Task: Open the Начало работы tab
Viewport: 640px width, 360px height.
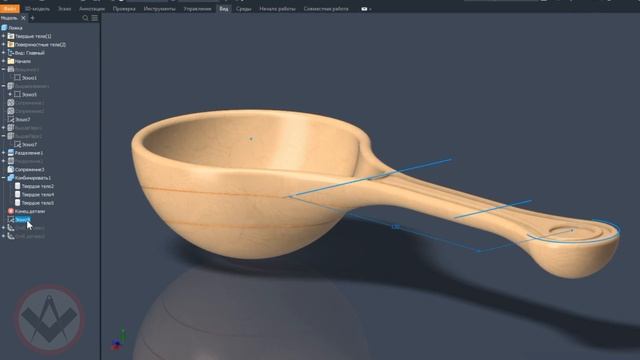Action: click(x=278, y=9)
